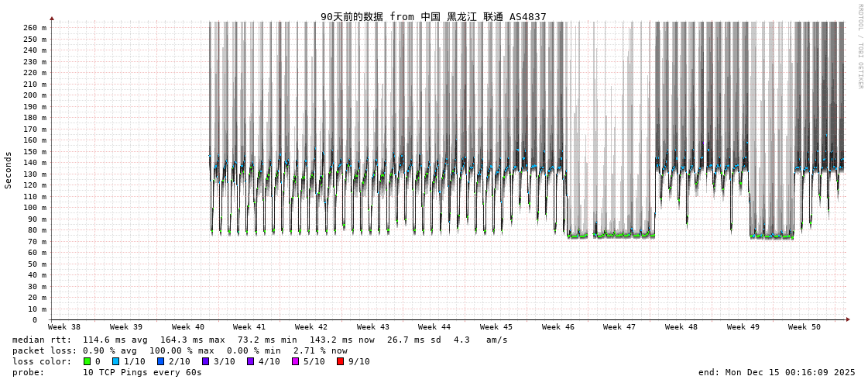Click the graph title with AS4837

[x=433, y=16]
